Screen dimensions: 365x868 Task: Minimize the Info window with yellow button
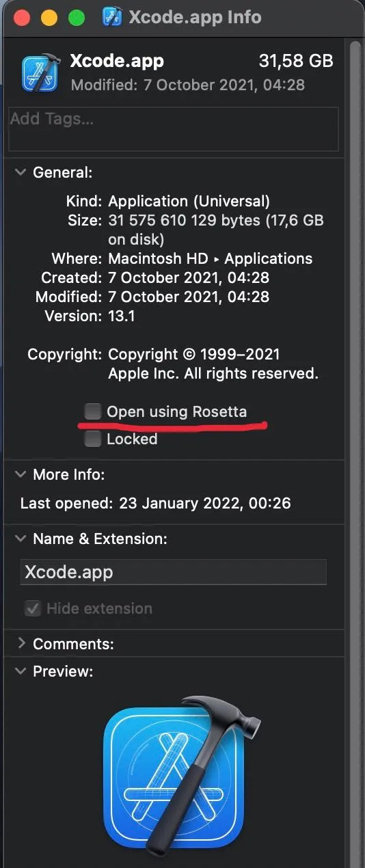pos(50,17)
